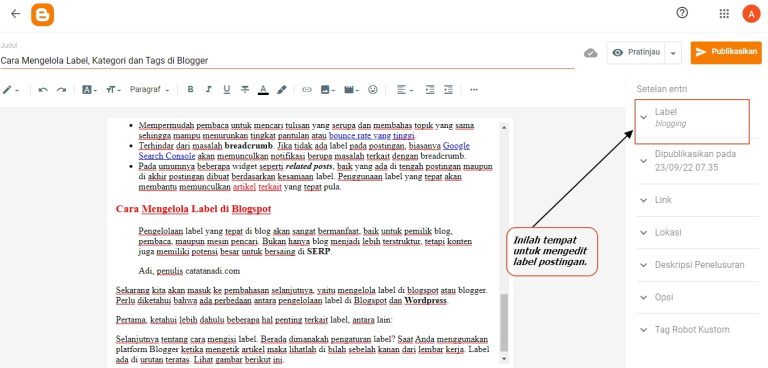
Task: Click the 'Adi, penulis catatanadi.com' line
Action: point(189,270)
